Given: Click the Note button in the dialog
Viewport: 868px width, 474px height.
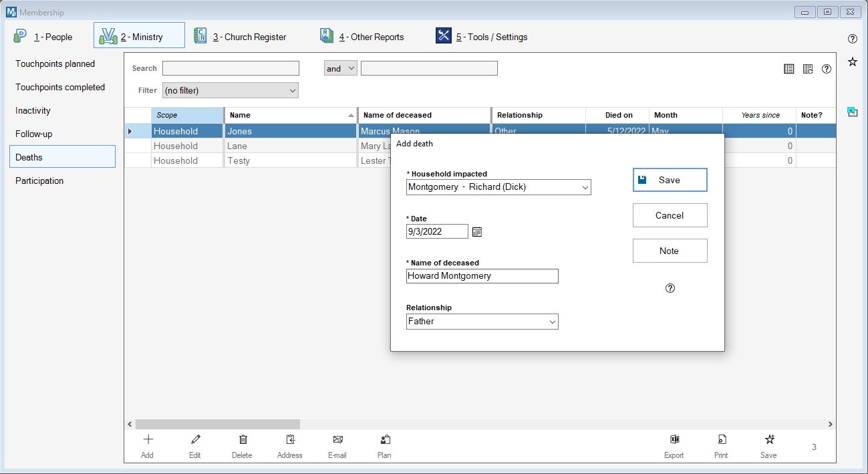Looking at the screenshot, I should [x=670, y=251].
